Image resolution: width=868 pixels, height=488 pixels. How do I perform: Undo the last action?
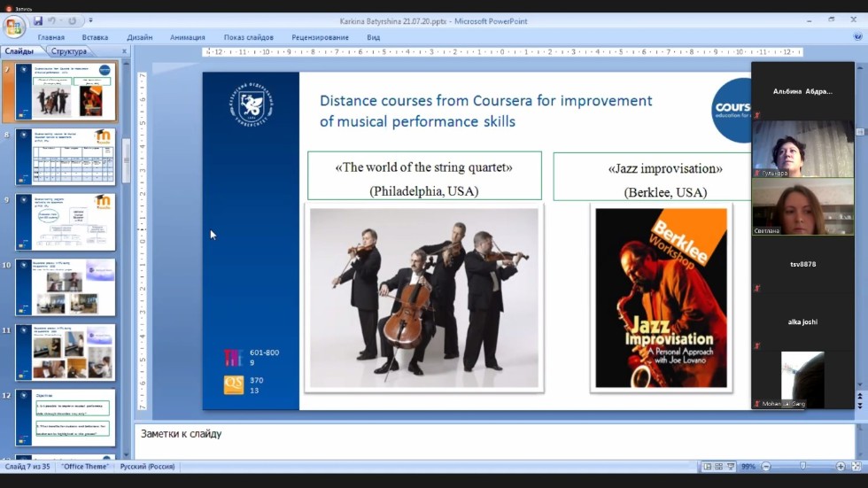coord(53,20)
